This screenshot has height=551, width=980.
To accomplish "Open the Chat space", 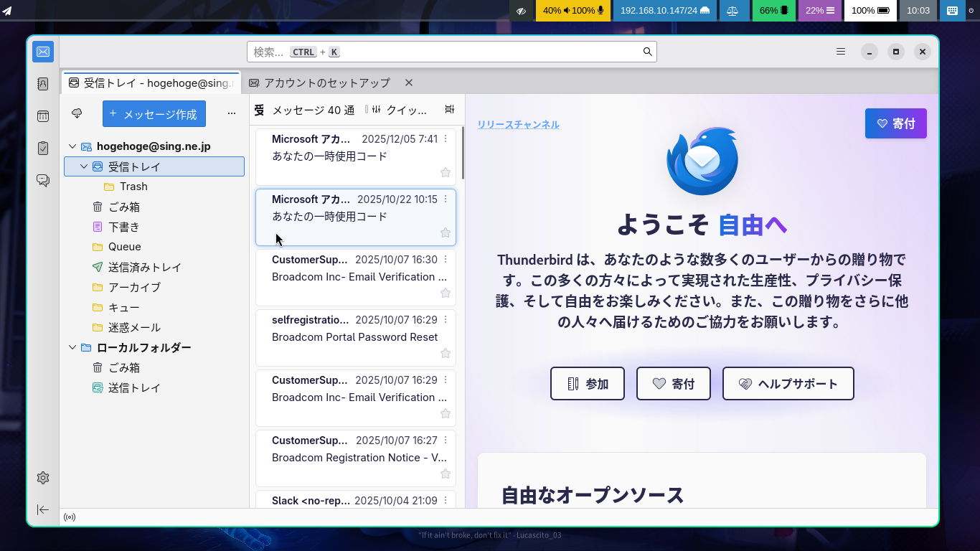I will click(43, 181).
